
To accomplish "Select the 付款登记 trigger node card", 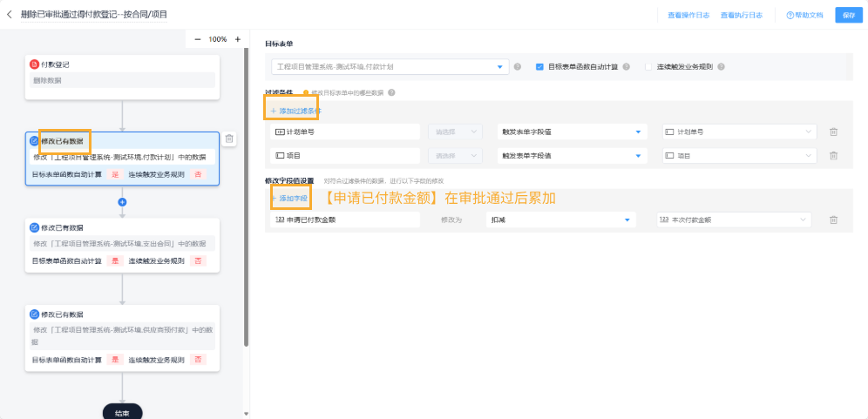I will pyautogui.click(x=122, y=77).
